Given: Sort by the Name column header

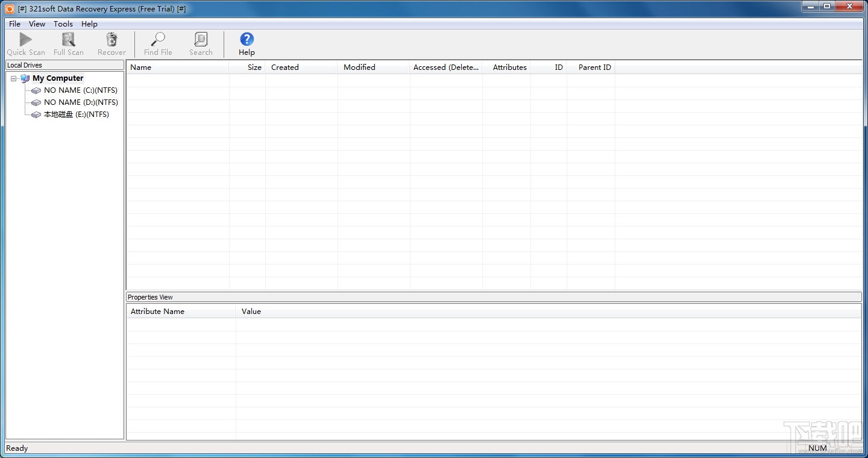Looking at the screenshot, I should pos(178,67).
